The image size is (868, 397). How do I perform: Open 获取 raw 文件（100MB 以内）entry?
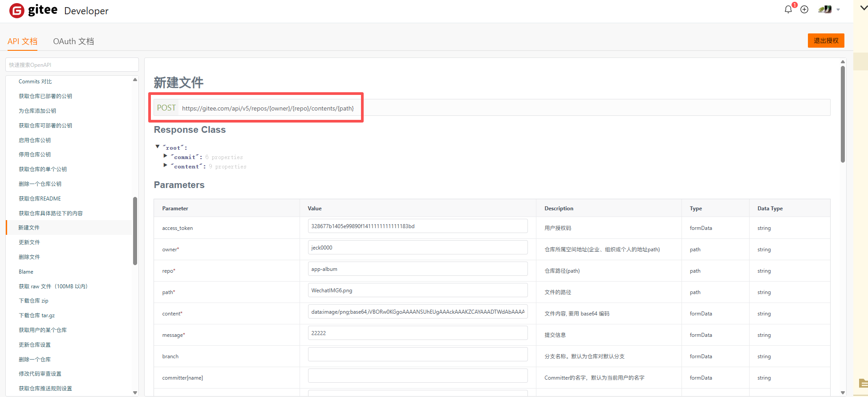coord(53,286)
